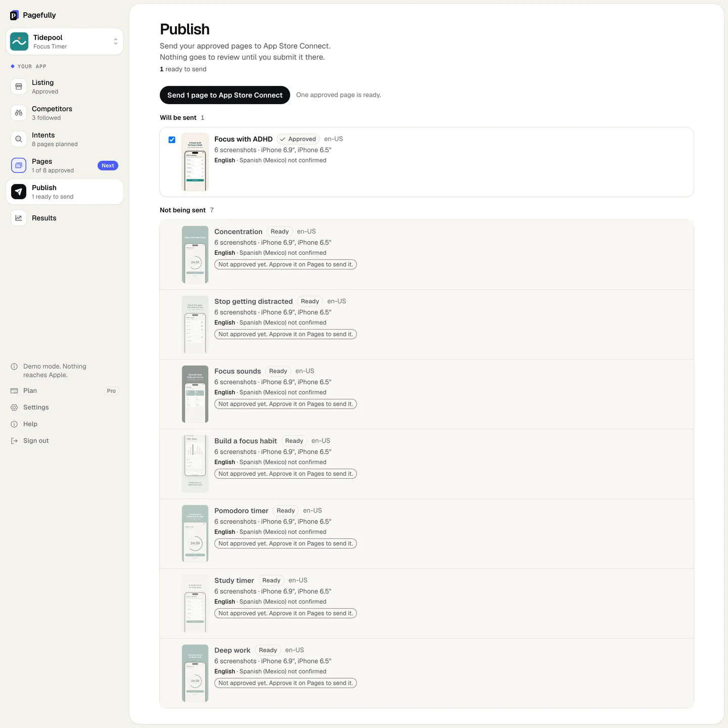Click the Not approved notice under Focus sounds
The height and width of the screenshot is (728, 728).
tap(286, 404)
